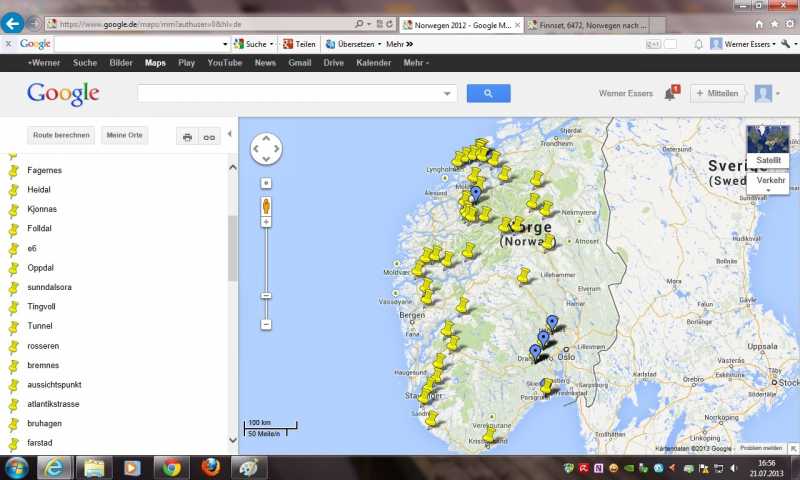Collapse the left side panel arrow
800x480 pixels.
[230, 134]
